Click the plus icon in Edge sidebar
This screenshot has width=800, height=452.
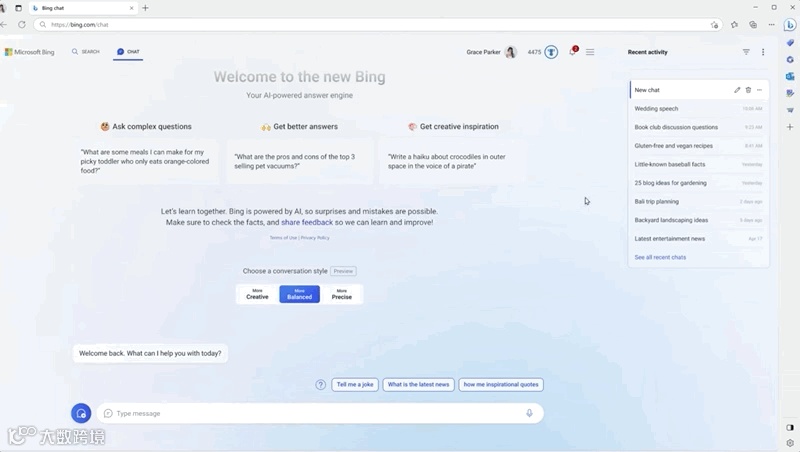pyautogui.click(x=790, y=127)
